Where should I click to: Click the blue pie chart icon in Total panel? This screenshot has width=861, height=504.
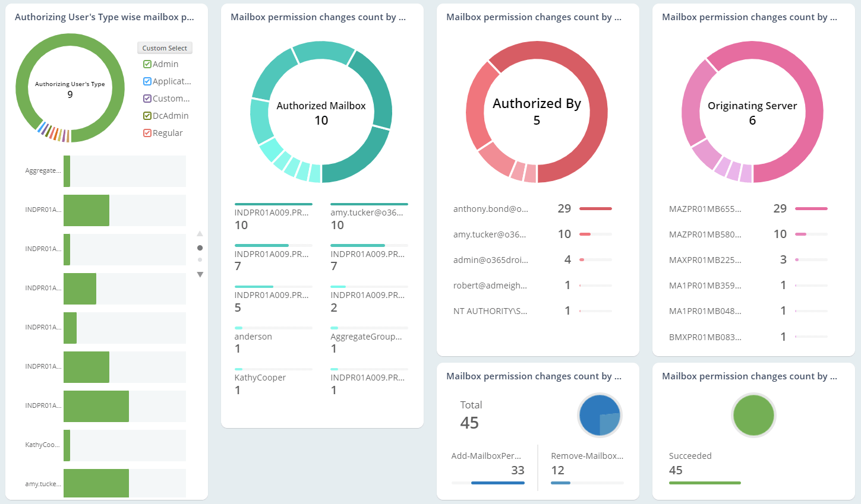[599, 415]
